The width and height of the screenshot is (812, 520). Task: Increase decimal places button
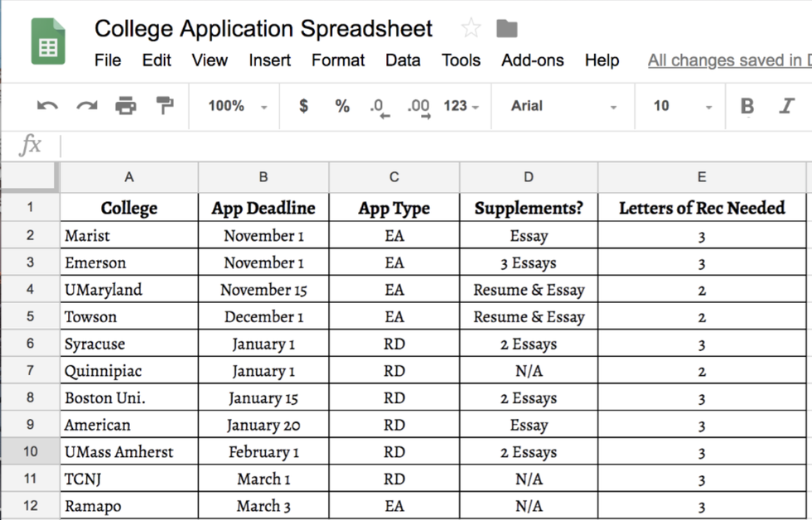[x=418, y=107]
